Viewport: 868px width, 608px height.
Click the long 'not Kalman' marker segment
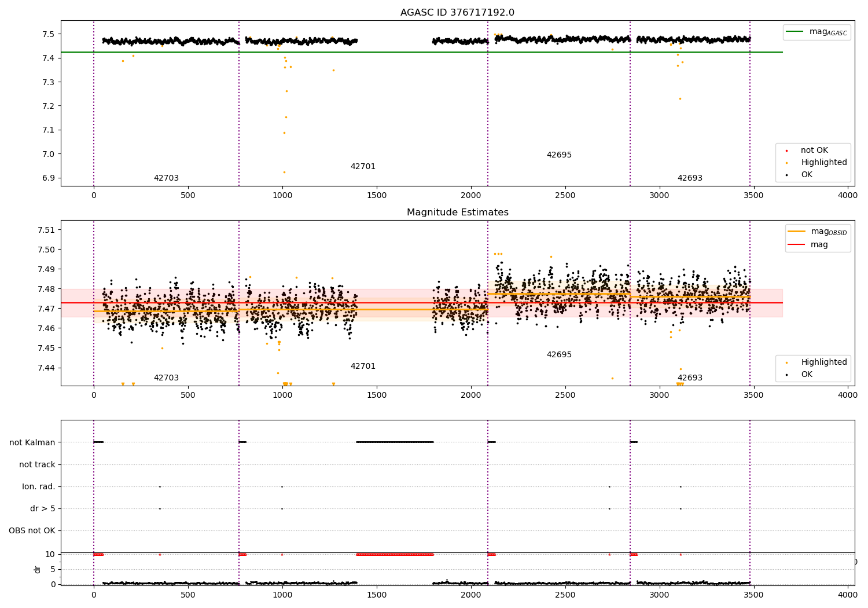tap(395, 442)
